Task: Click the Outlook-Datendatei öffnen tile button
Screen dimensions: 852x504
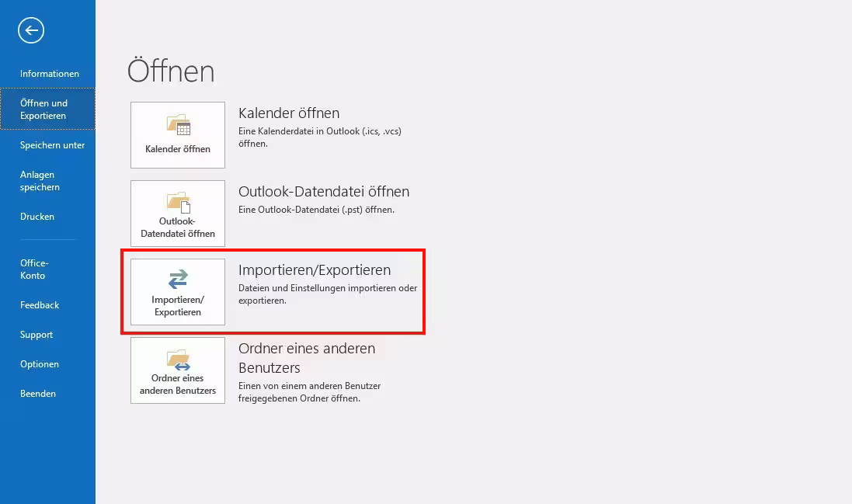Action: [x=178, y=214]
